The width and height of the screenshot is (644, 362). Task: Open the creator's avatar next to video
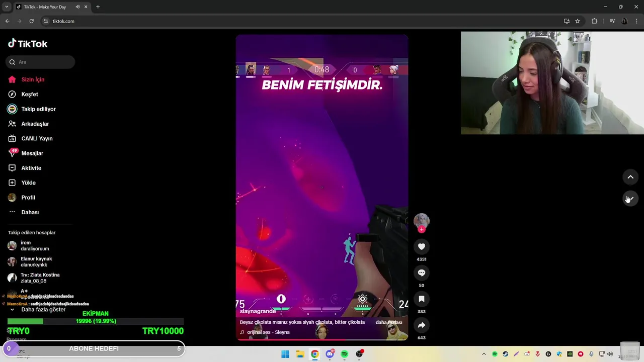click(x=422, y=221)
